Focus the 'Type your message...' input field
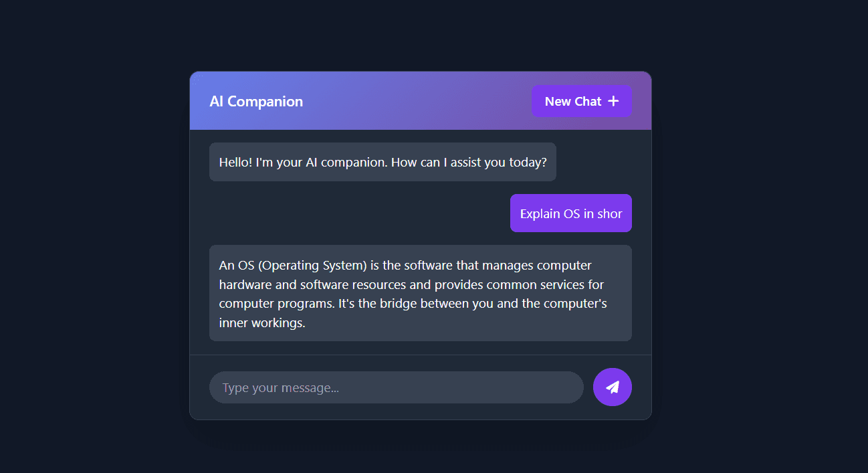Viewport: 868px width, 473px height. point(396,387)
